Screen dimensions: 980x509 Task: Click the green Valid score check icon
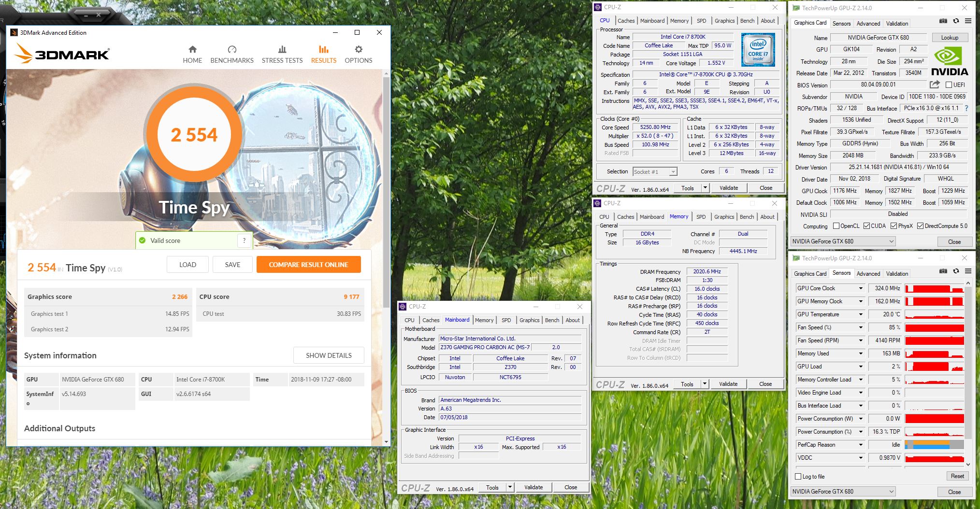(x=142, y=240)
